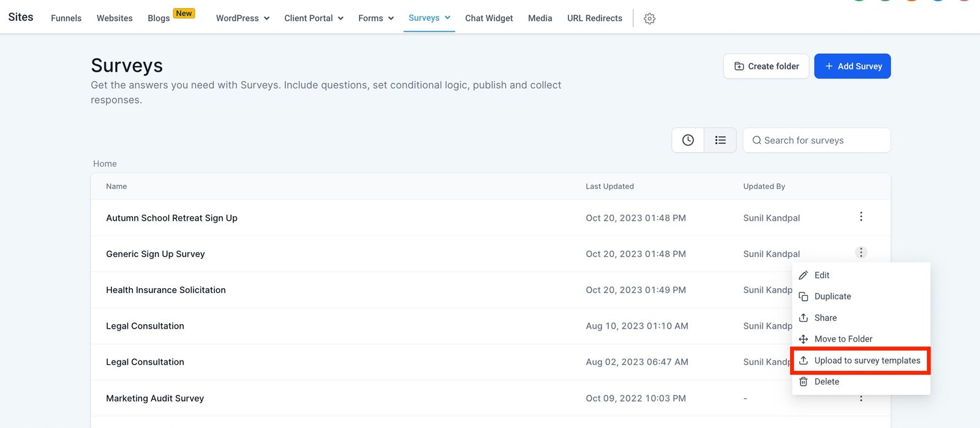The height and width of the screenshot is (428, 980).
Task: Go to the Funnels tab
Action: tap(66, 18)
